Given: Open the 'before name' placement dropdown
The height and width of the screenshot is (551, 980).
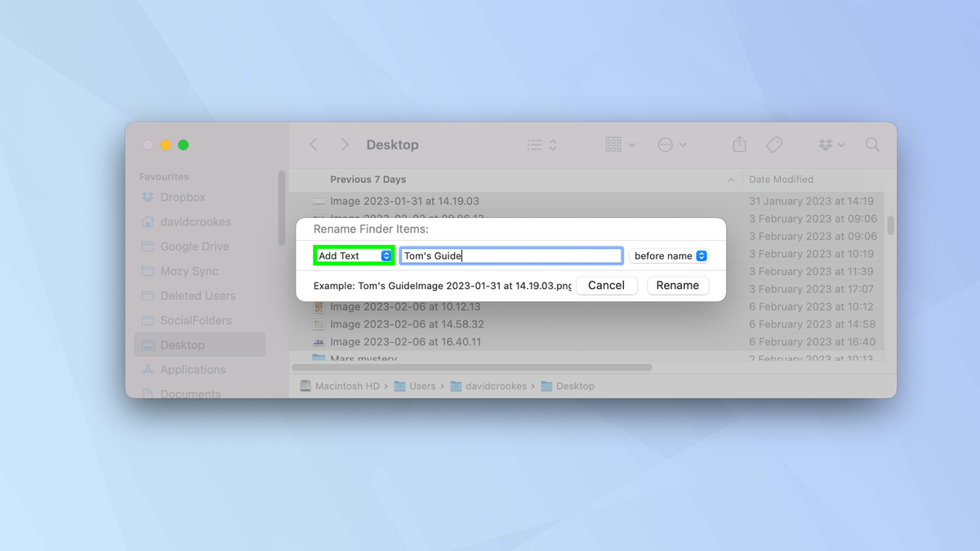Looking at the screenshot, I should 669,256.
